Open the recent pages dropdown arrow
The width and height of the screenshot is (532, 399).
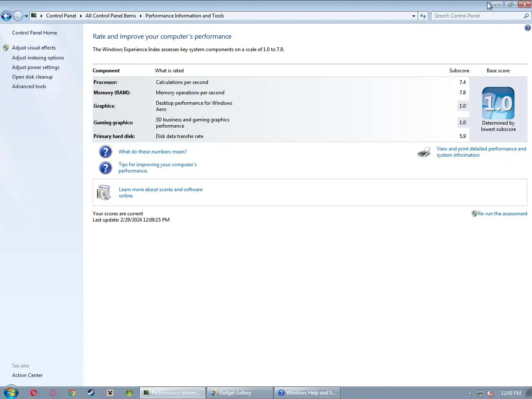pyautogui.click(x=26, y=16)
